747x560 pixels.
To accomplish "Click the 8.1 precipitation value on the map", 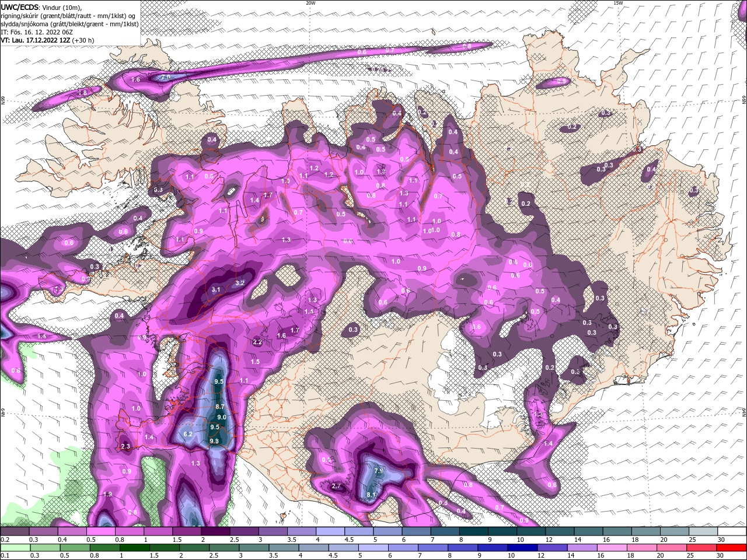I will tap(371, 495).
